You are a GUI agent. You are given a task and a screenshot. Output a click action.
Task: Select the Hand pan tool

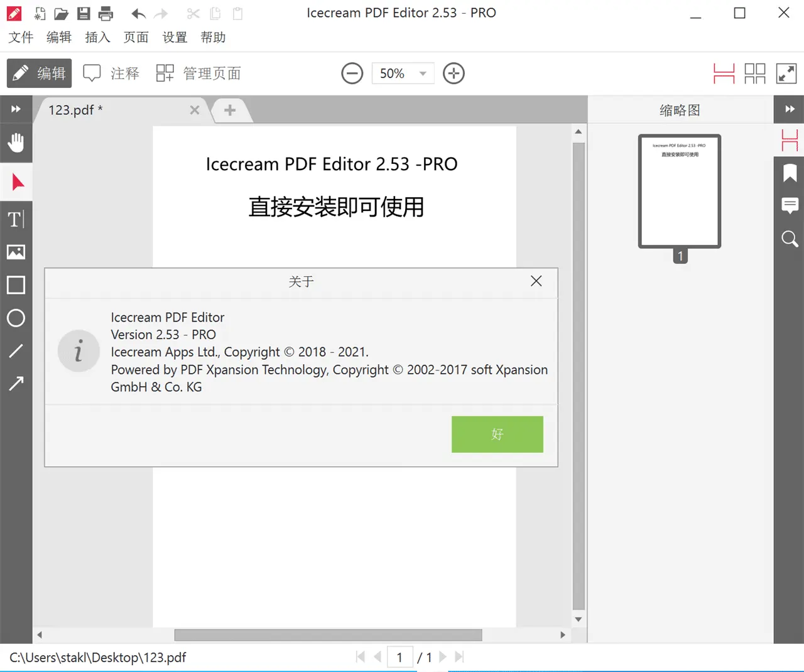16,143
